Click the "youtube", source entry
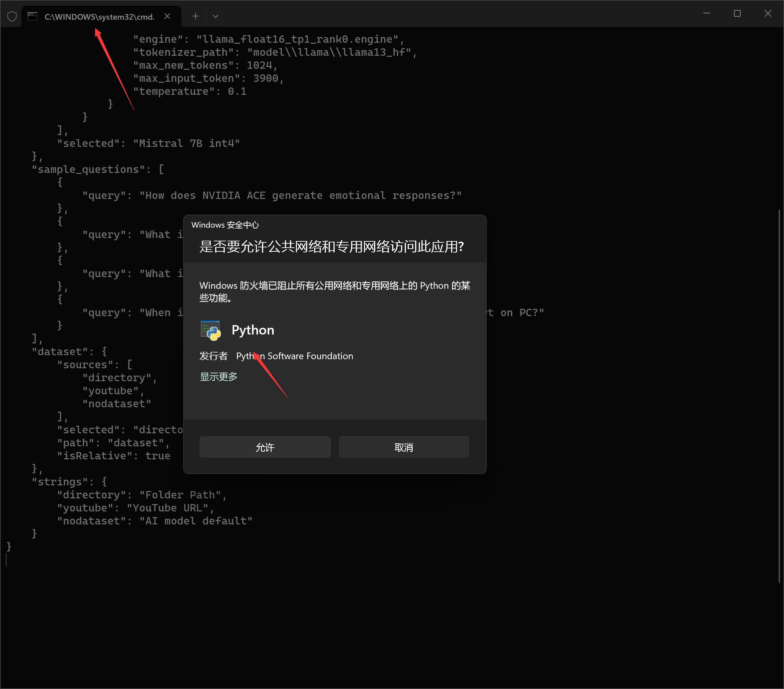 [113, 391]
